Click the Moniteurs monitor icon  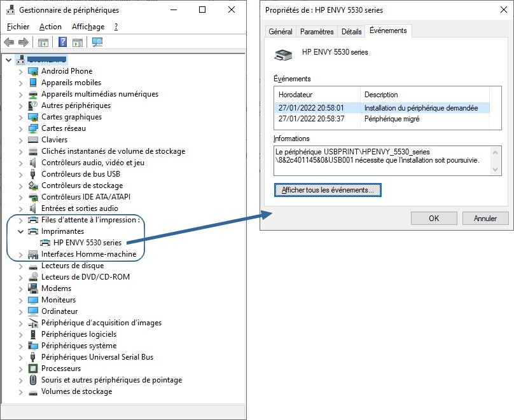(x=33, y=300)
